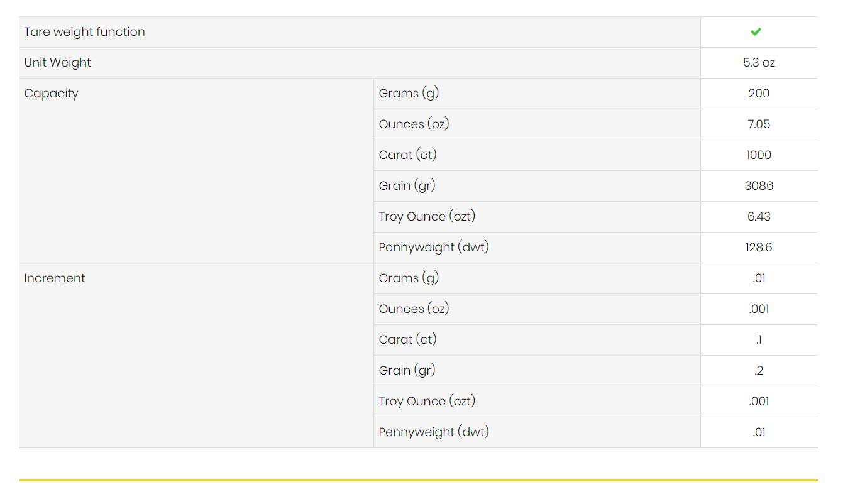Click the Increment Grain value .2
This screenshot has height=504, width=843.
coord(759,371)
